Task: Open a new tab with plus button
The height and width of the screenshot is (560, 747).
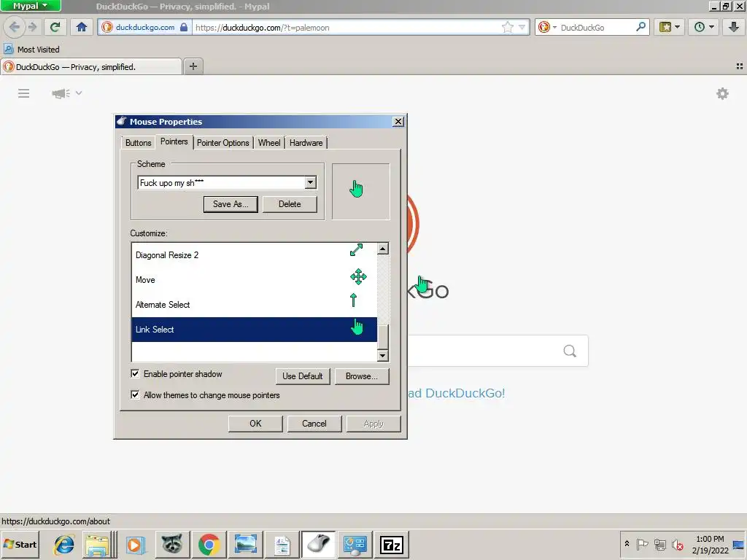Action: click(x=193, y=66)
